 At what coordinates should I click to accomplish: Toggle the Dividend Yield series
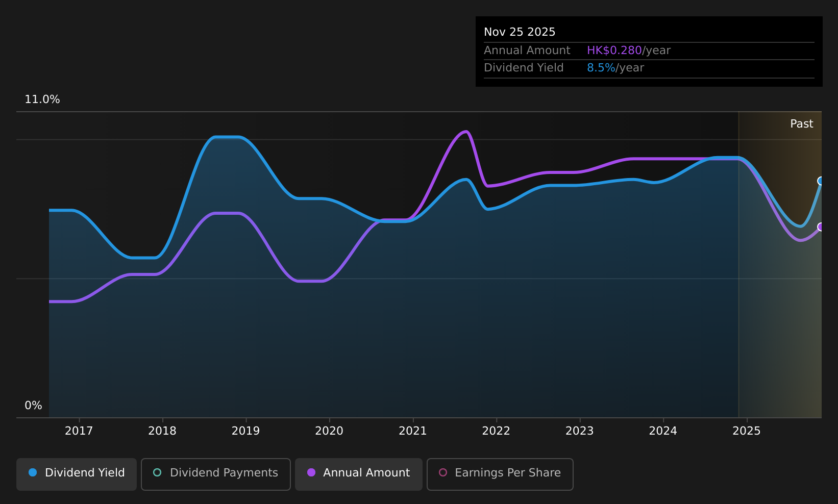click(x=77, y=474)
